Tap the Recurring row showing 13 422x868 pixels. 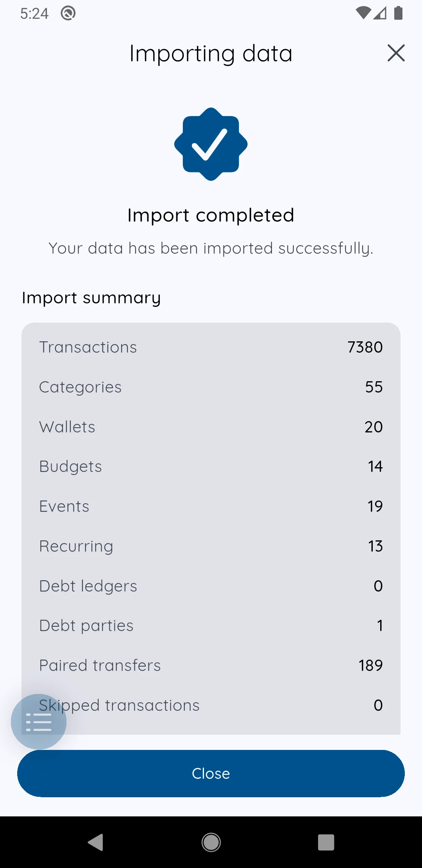pyautogui.click(x=211, y=546)
